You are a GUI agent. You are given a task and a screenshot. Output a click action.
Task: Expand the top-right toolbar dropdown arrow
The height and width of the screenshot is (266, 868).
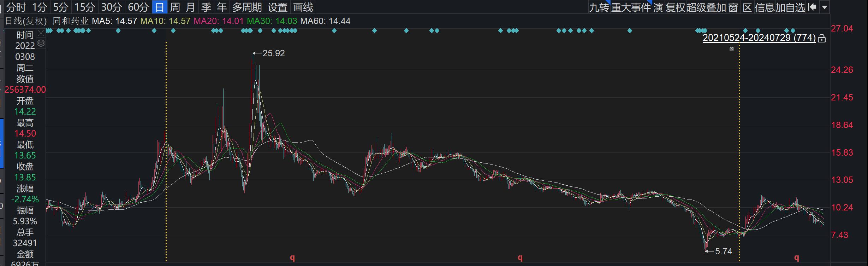(825, 7)
